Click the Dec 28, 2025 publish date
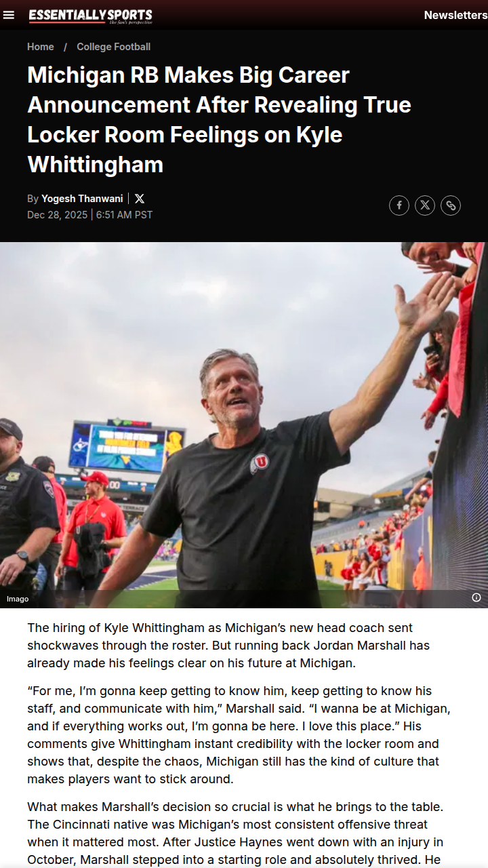This screenshot has height=868, width=488. tap(57, 215)
